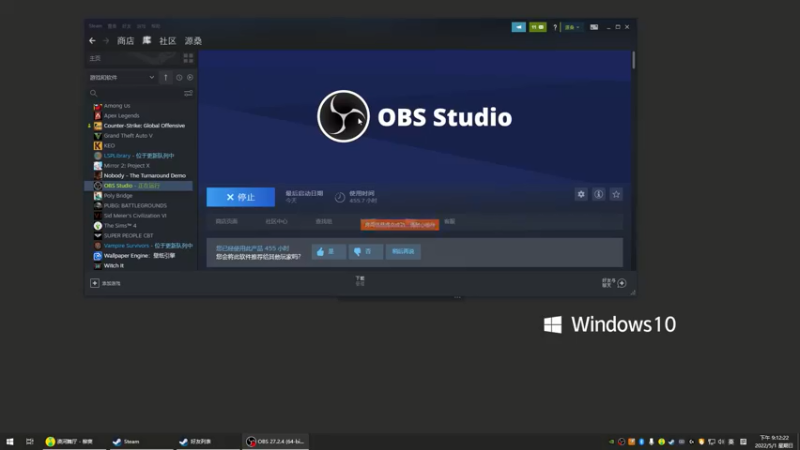Open 客服 support link
The image size is (800, 450).
click(x=449, y=221)
